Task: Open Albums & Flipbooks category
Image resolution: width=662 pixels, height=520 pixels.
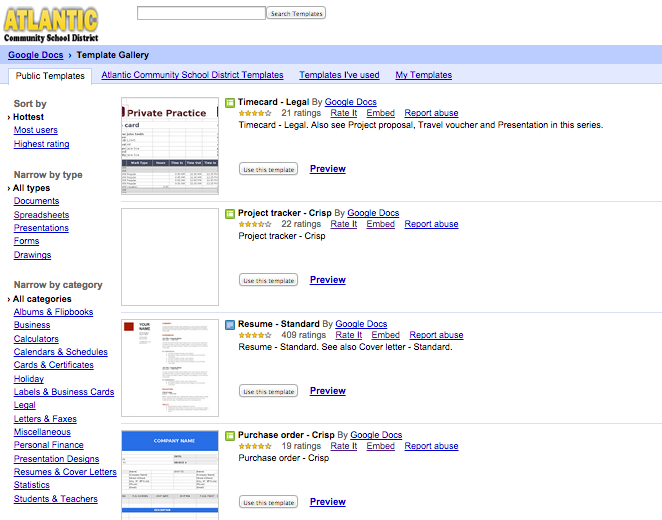Action: point(53,312)
